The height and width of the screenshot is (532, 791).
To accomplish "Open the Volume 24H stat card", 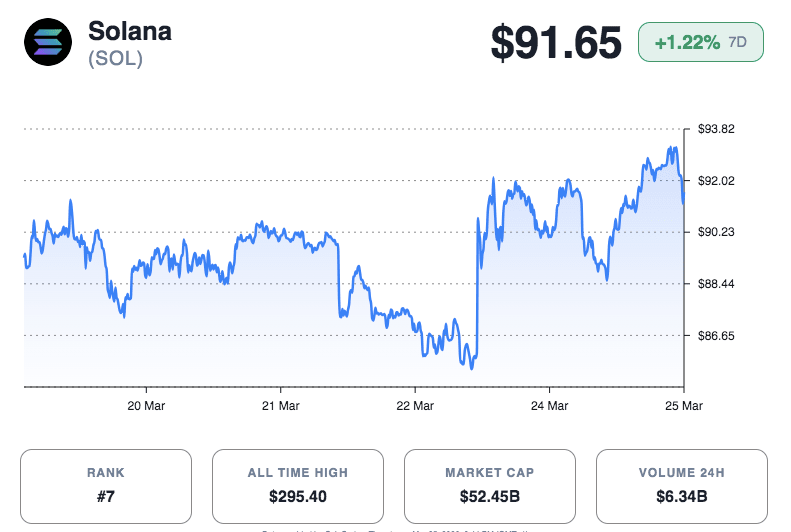I will point(681,485).
